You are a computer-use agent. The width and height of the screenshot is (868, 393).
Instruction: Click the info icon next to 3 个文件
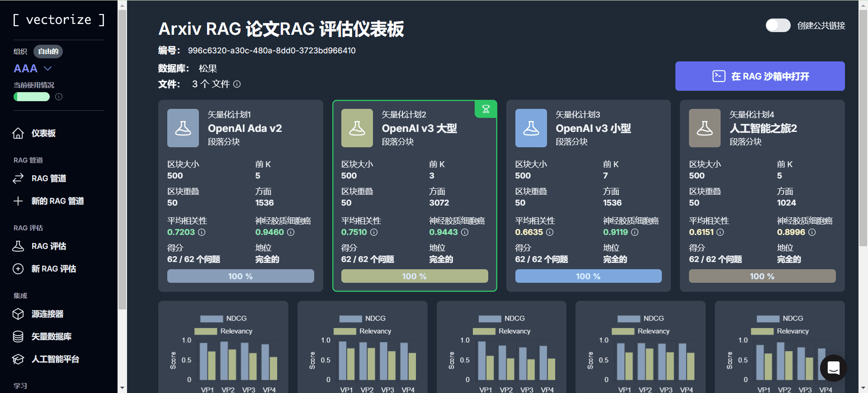pos(237,84)
